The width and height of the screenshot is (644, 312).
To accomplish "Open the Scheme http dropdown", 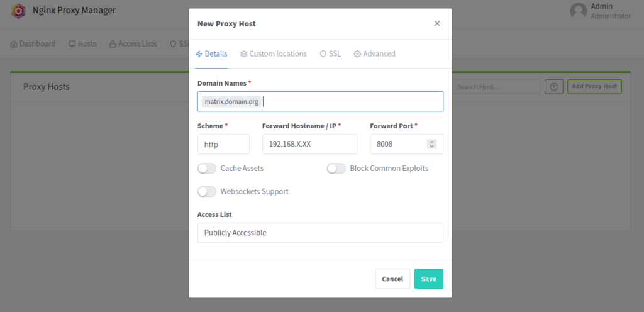I will (x=223, y=144).
